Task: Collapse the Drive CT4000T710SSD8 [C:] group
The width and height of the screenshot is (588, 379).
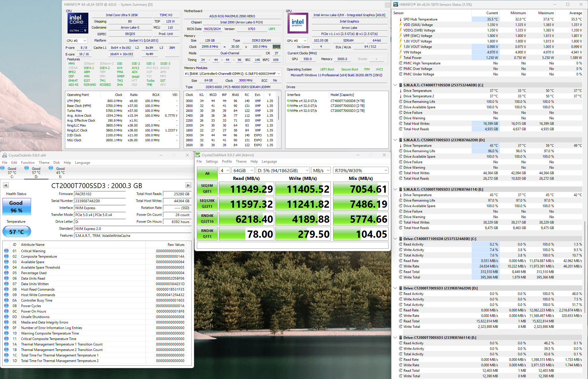Action: [x=395, y=239]
